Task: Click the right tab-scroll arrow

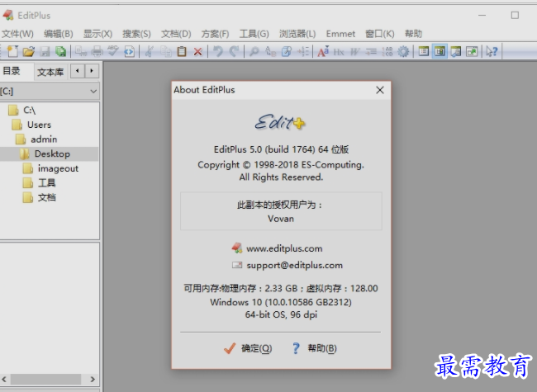Action: tap(92, 71)
